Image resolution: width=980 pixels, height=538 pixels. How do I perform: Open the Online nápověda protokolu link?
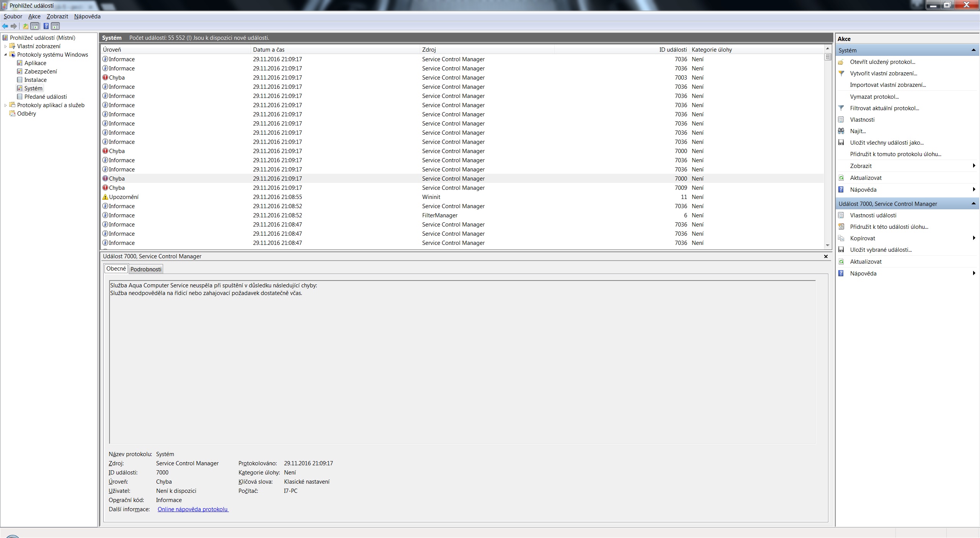click(193, 509)
